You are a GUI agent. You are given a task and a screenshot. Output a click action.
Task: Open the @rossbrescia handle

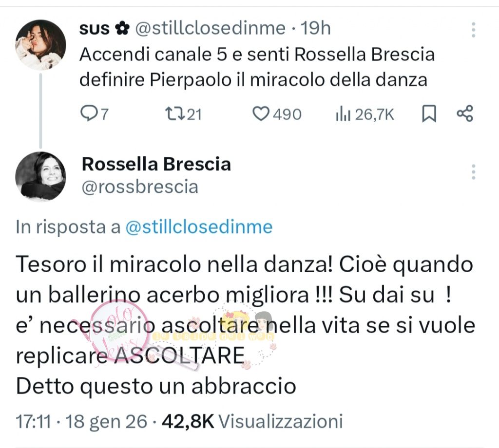140,187
